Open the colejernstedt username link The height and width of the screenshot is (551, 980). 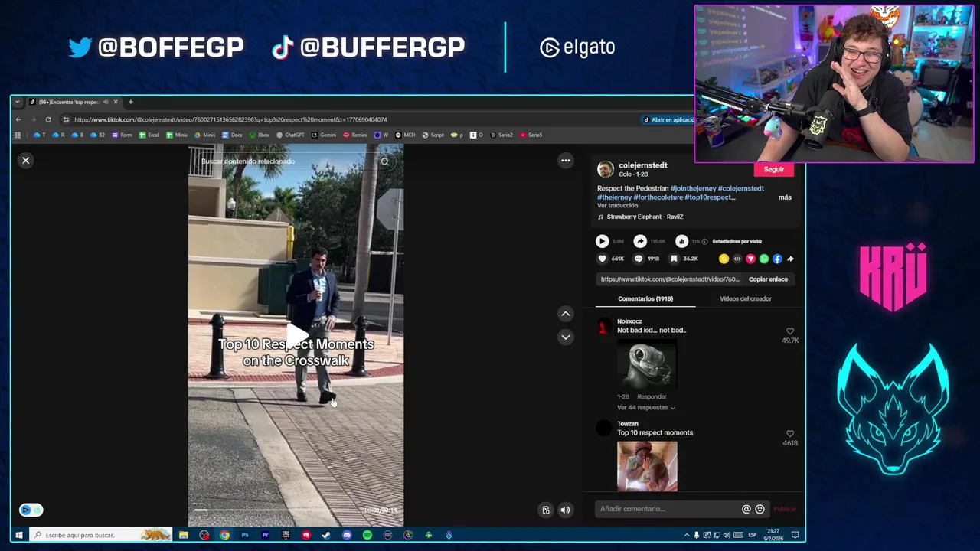[642, 165]
